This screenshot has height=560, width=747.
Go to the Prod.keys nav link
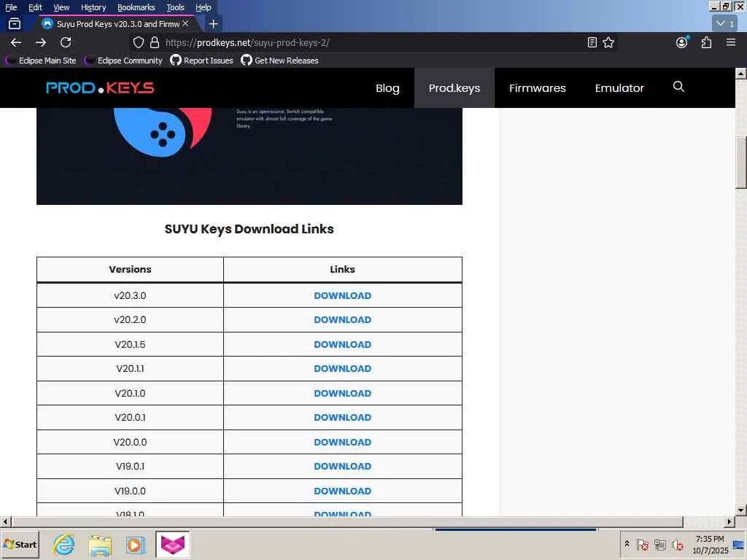coord(454,88)
